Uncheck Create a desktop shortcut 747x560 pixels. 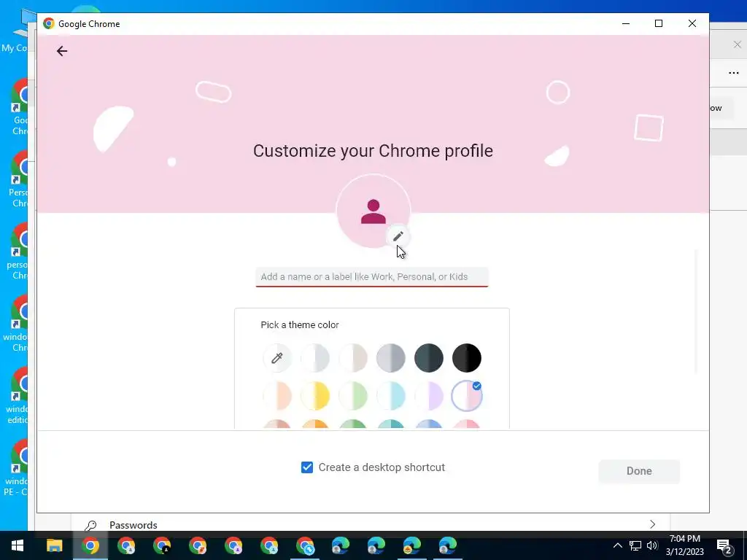coord(307,467)
